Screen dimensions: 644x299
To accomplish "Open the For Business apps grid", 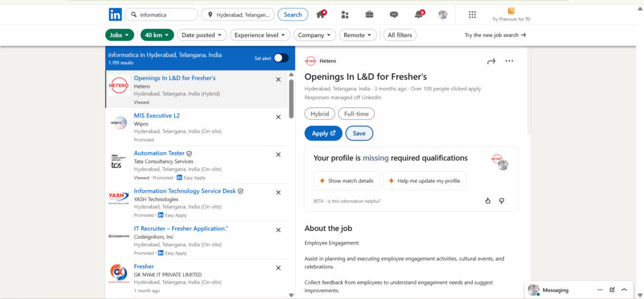I will point(473,14).
